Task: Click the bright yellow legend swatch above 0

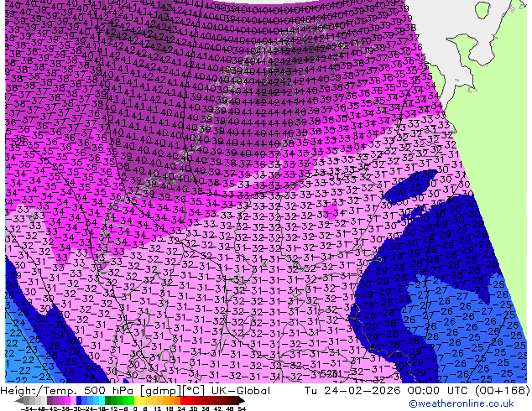Action: (137, 400)
